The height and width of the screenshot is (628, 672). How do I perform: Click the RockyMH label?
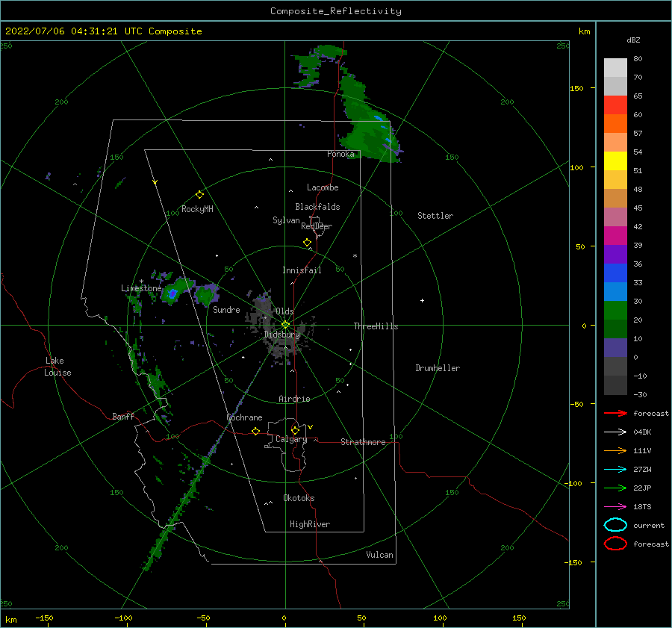click(x=197, y=209)
